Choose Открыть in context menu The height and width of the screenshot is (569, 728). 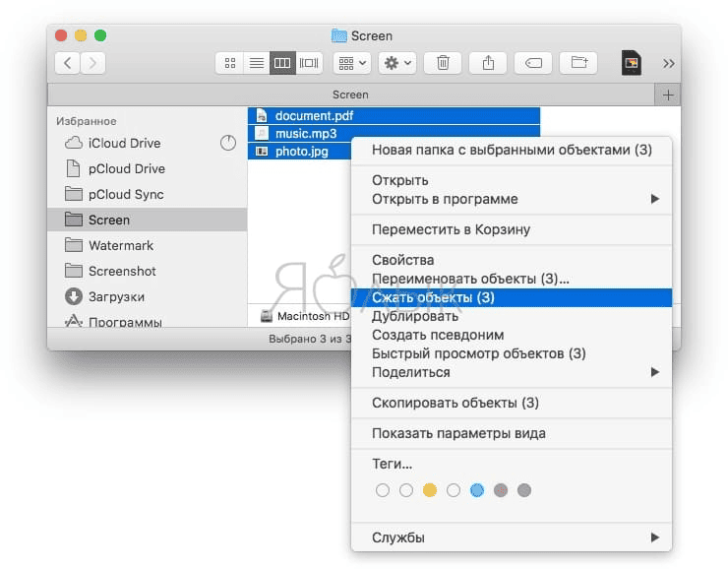tap(512, 180)
